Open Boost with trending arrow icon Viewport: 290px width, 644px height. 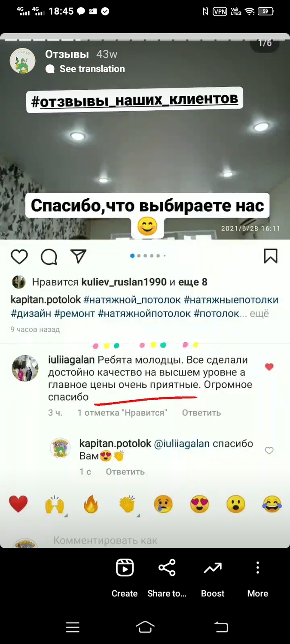pyautogui.click(x=213, y=568)
